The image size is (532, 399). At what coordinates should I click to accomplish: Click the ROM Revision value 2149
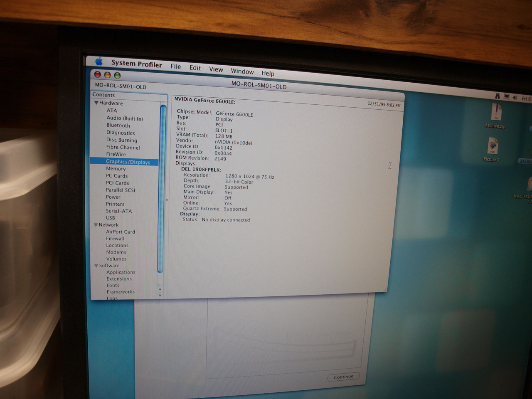(220, 159)
